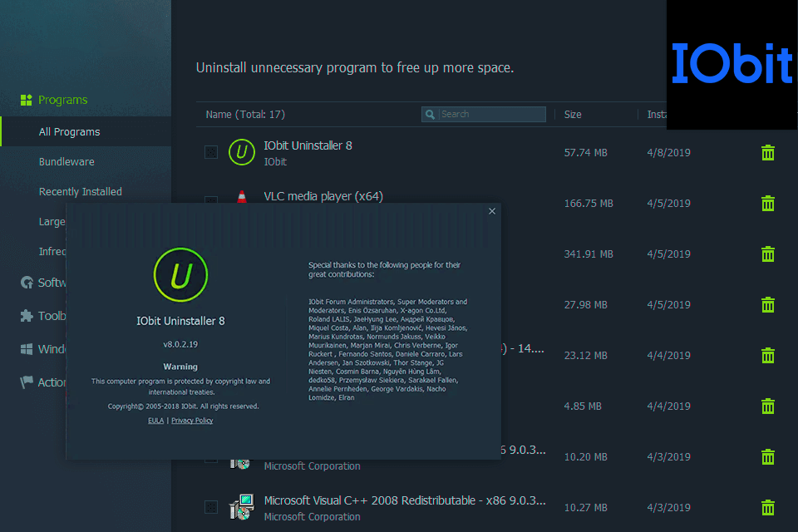Tick the checkbox for IObit Uninstaller 8
The image size is (798, 532).
(x=211, y=152)
